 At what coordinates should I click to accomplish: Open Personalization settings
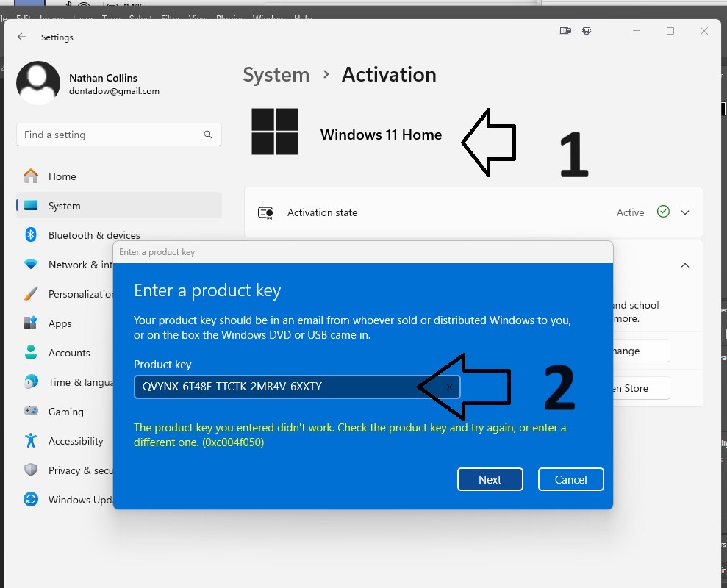click(65, 294)
